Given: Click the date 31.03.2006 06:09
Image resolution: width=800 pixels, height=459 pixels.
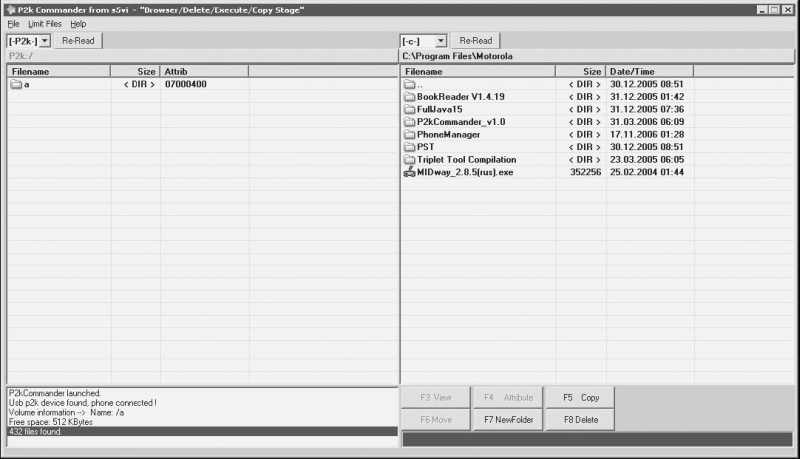Looking at the screenshot, I should click(647, 122).
